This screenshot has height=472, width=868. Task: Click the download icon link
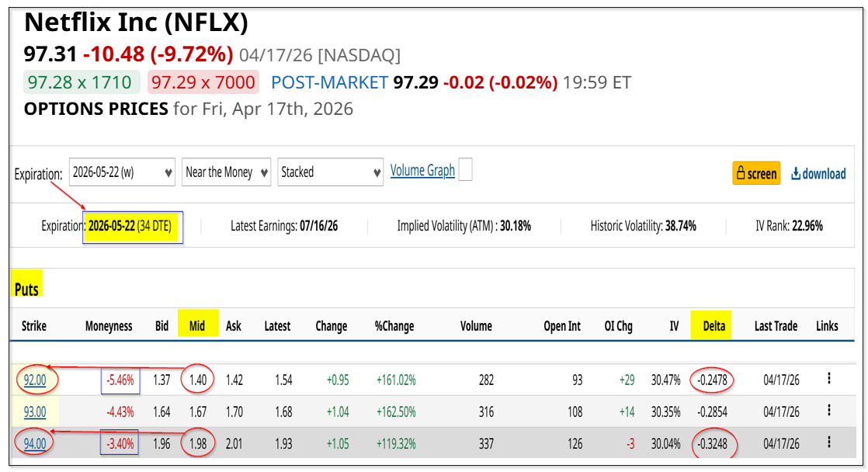(x=818, y=173)
